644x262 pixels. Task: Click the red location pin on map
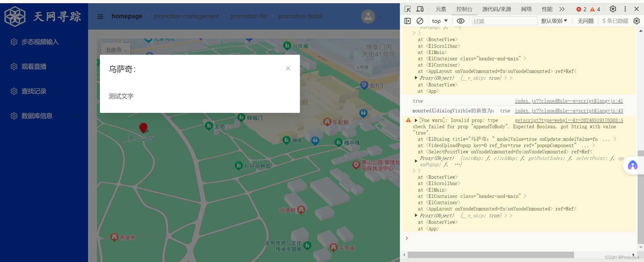pyautogui.click(x=143, y=128)
